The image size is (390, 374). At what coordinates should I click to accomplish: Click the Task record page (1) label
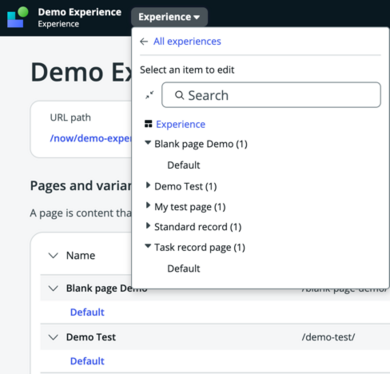pos(200,248)
